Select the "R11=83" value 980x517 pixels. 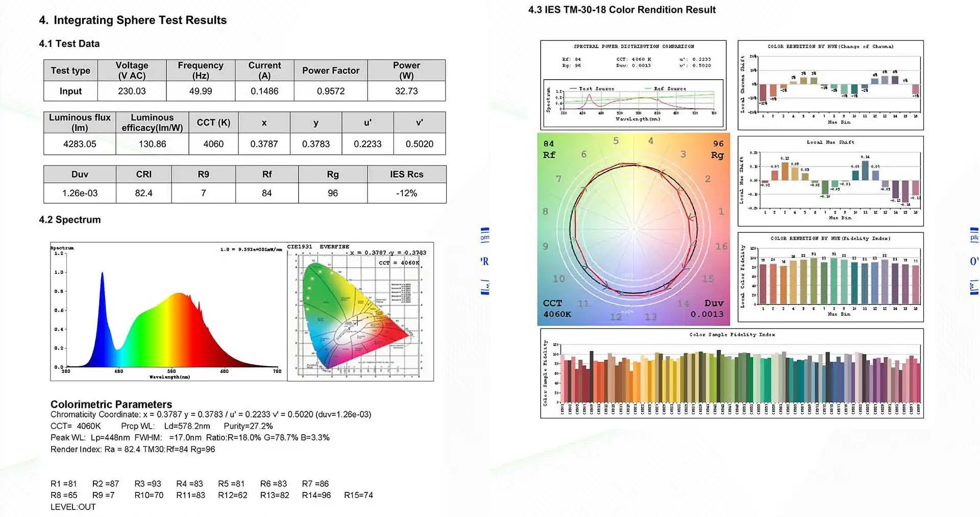[191, 496]
